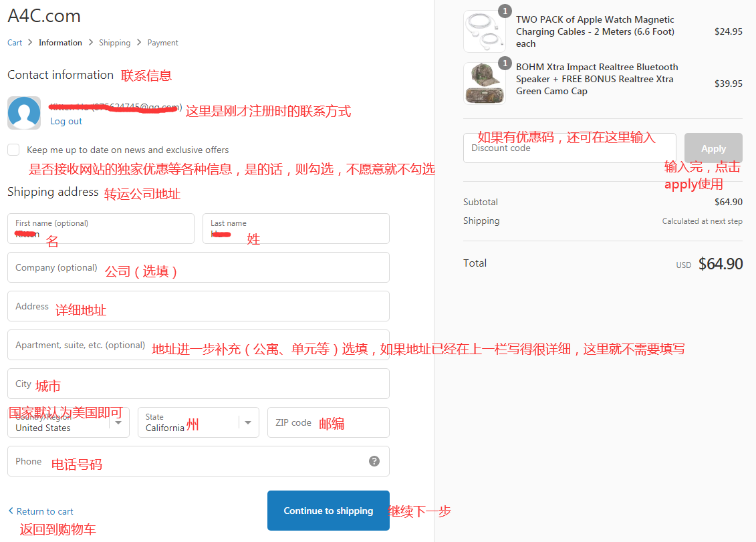Screen dimensions: 756x542
Task: Open the Country/Region dropdown
Action: click(x=67, y=422)
